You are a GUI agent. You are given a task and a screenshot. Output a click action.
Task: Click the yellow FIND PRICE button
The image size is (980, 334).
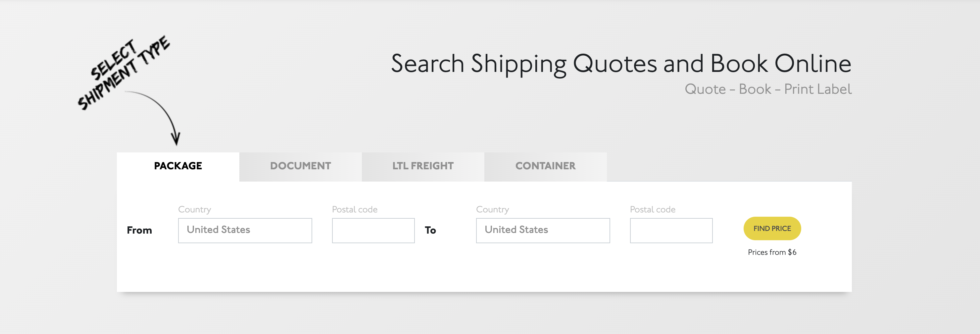pyautogui.click(x=771, y=228)
